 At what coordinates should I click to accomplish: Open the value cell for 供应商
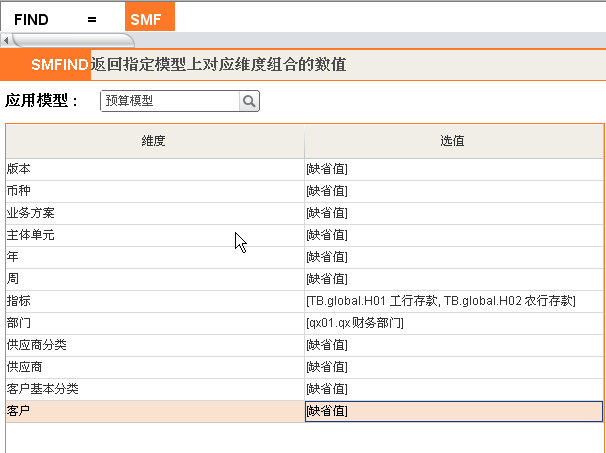click(454, 368)
